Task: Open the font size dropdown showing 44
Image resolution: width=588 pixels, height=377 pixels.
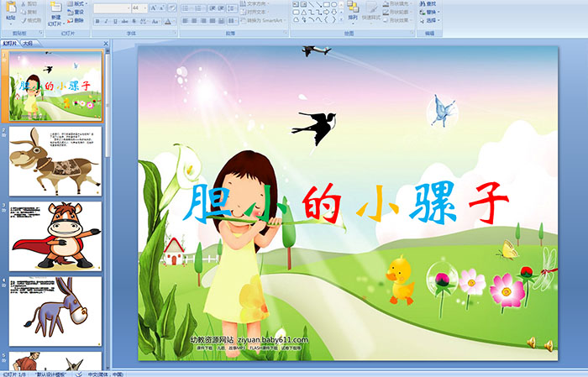Action: point(140,8)
